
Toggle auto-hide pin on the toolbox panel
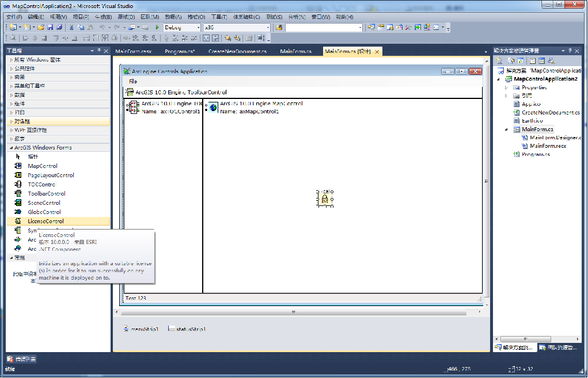(99, 51)
